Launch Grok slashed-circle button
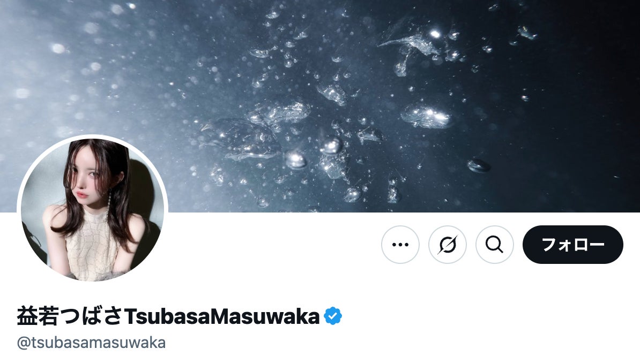640x364 pixels. coord(448,245)
